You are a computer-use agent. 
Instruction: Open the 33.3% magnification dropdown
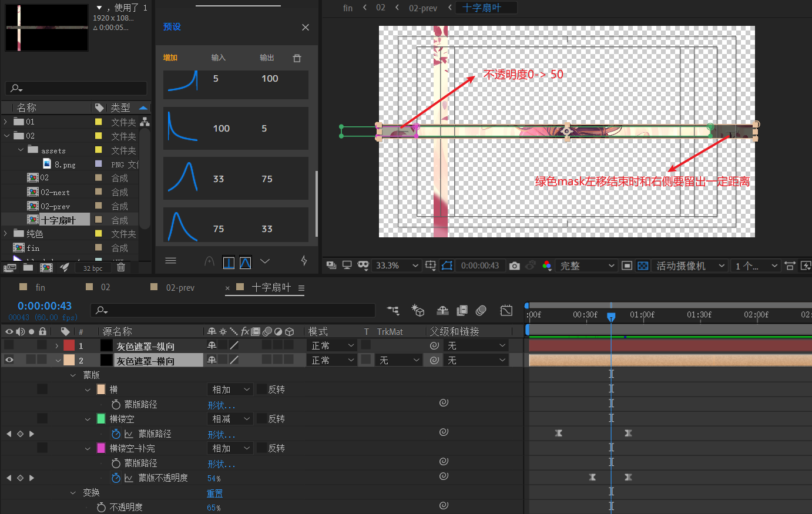[397, 266]
